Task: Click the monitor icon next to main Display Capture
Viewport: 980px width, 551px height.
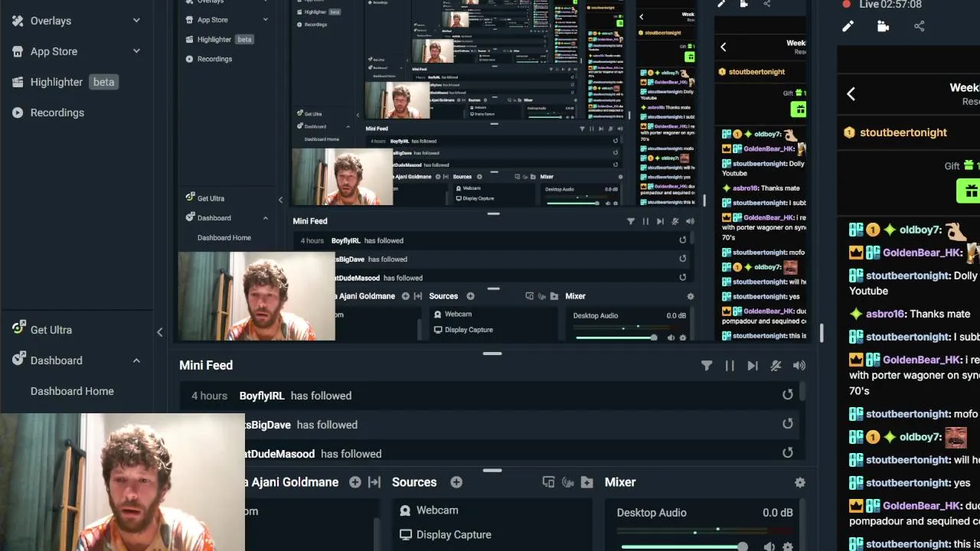Action: coord(405,535)
